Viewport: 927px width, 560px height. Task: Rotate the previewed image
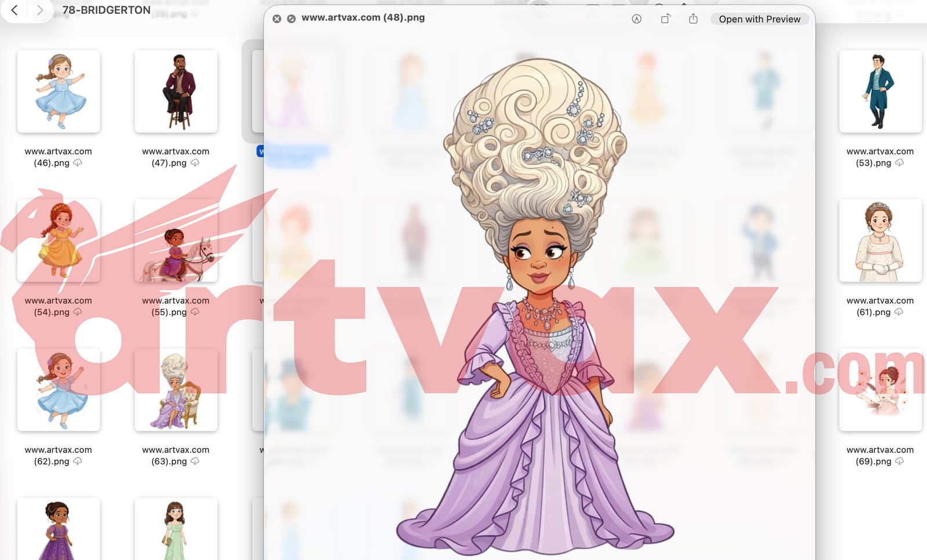pyautogui.click(x=664, y=19)
